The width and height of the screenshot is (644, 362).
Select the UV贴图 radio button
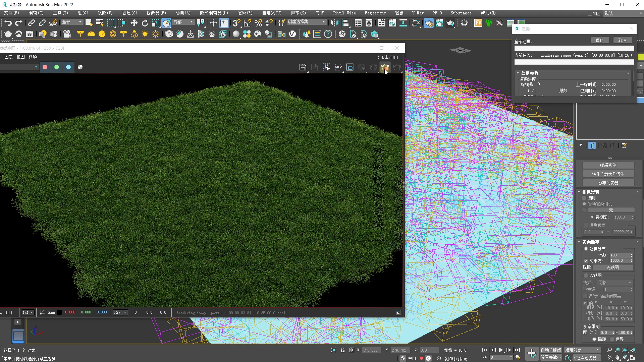pos(586,276)
